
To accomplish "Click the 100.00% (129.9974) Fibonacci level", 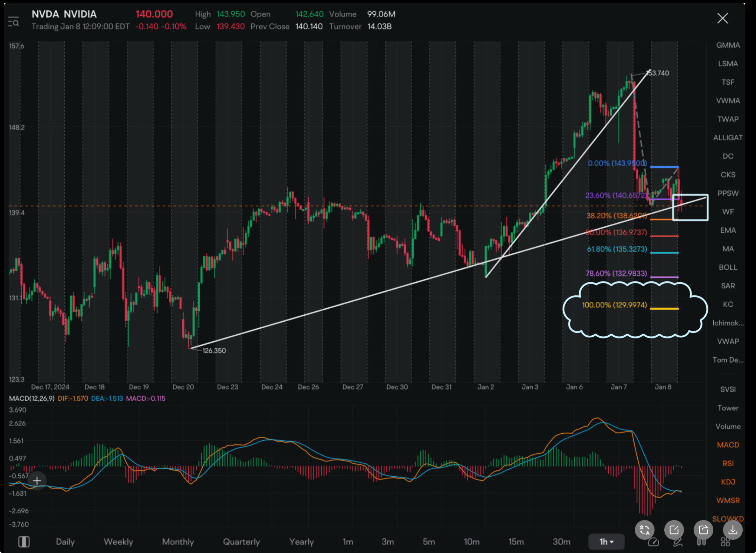I will coord(614,305).
